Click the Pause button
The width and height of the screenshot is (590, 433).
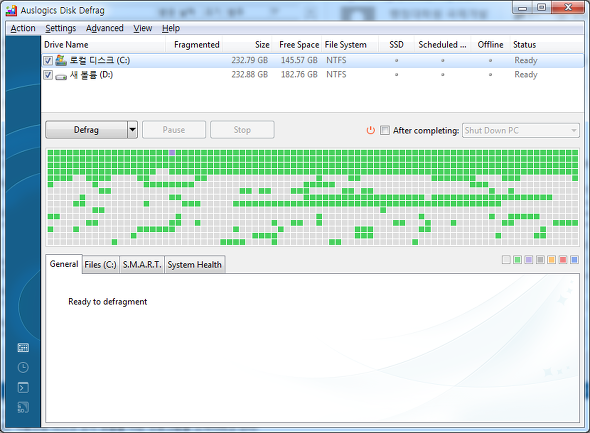point(174,130)
